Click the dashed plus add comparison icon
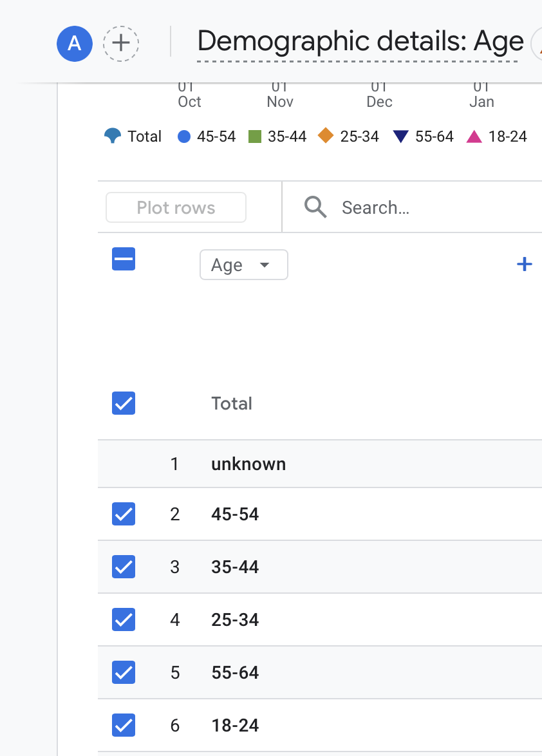 121,43
